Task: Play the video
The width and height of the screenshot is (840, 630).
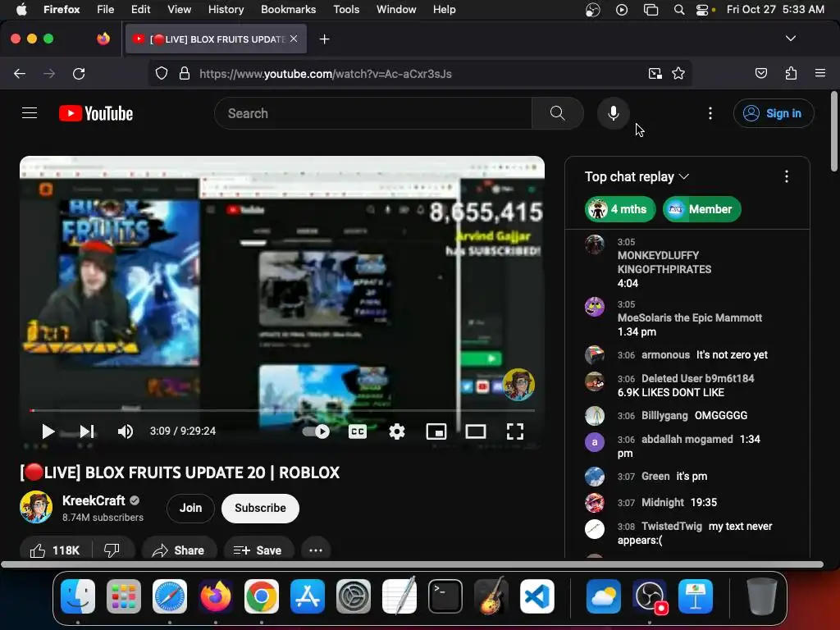Action: (x=47, y=431)
